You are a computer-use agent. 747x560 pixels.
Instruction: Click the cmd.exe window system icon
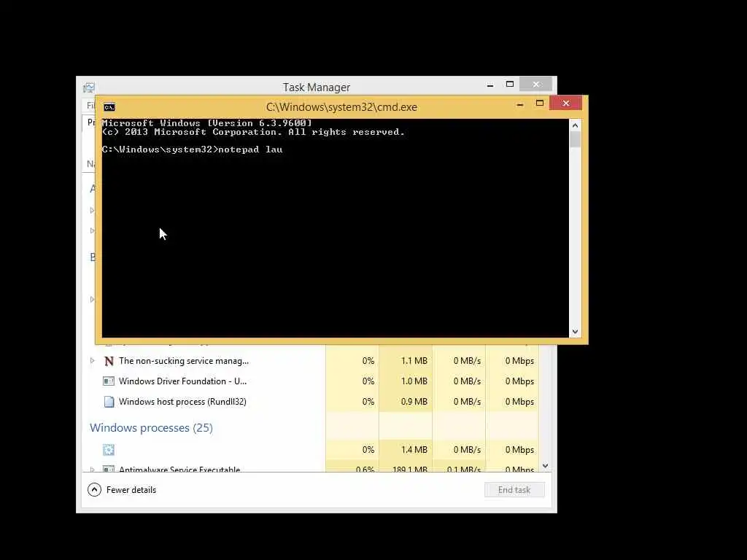[x=109, y=107]
